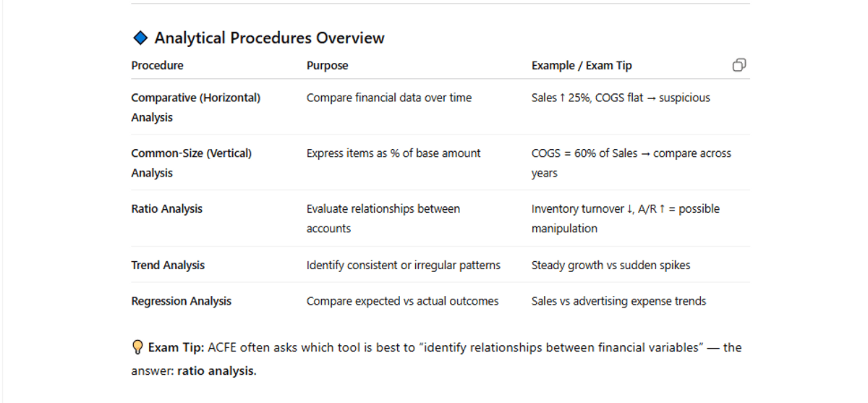Select the Analytical Procedures Overview heading
Viewport: 868px width, 403px height.
click(269, 38)
